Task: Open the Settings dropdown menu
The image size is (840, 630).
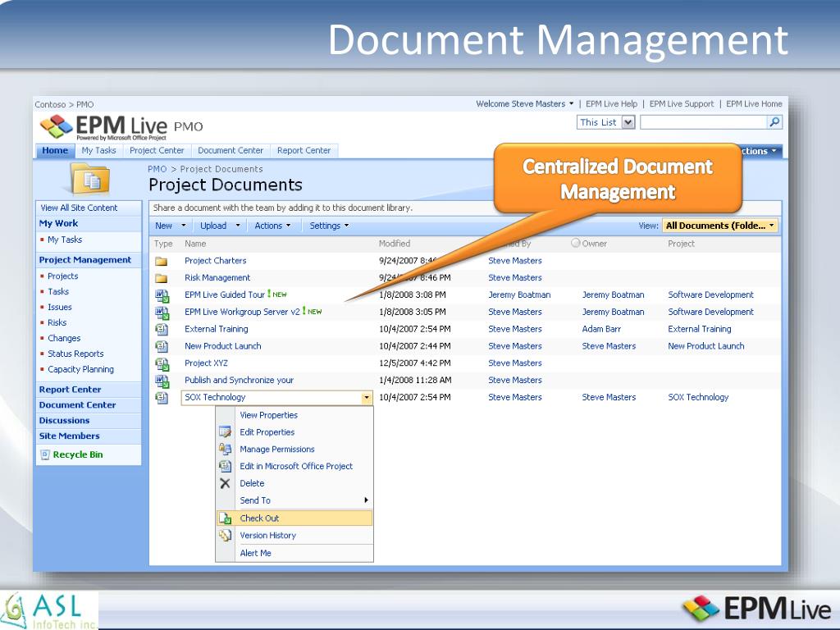Action: click(329, 226)
